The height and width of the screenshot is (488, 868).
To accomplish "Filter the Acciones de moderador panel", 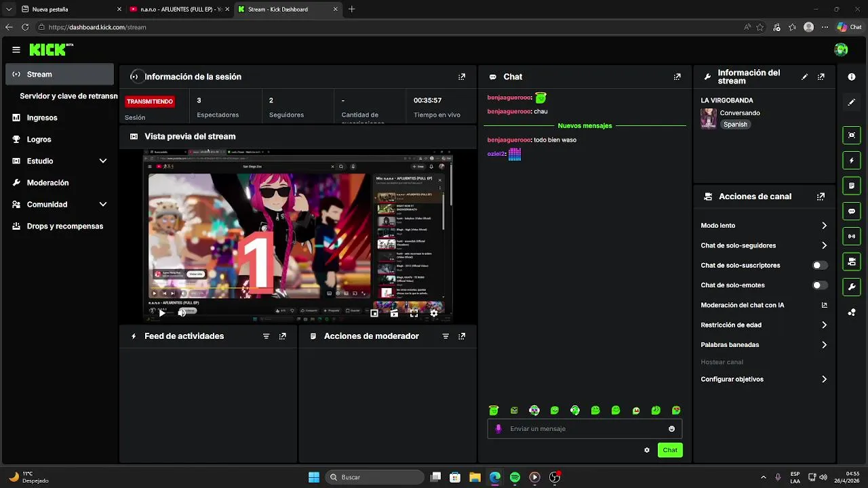I will click(x=446, y=336).
